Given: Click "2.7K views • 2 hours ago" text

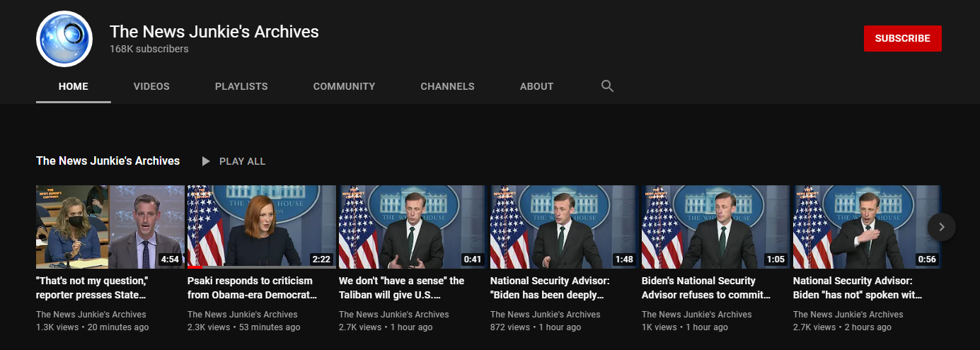Looking at the screenshot, I should pos(843,327).
